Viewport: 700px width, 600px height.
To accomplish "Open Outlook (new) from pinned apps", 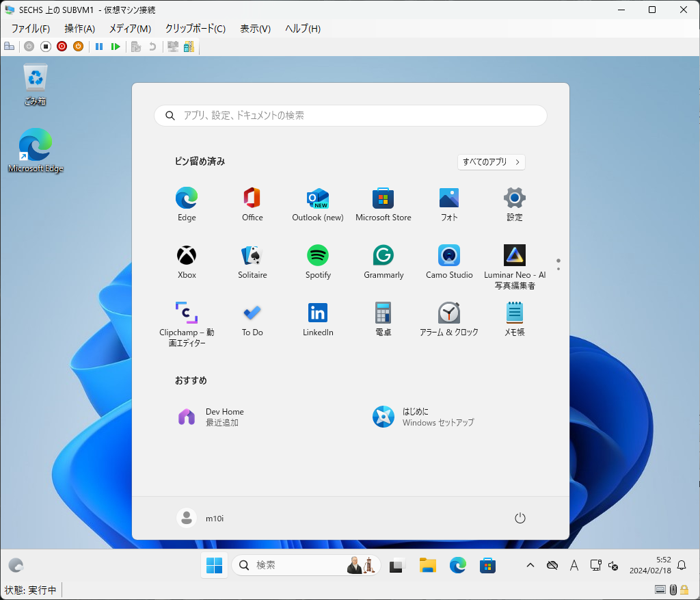I will click(318, 204).
